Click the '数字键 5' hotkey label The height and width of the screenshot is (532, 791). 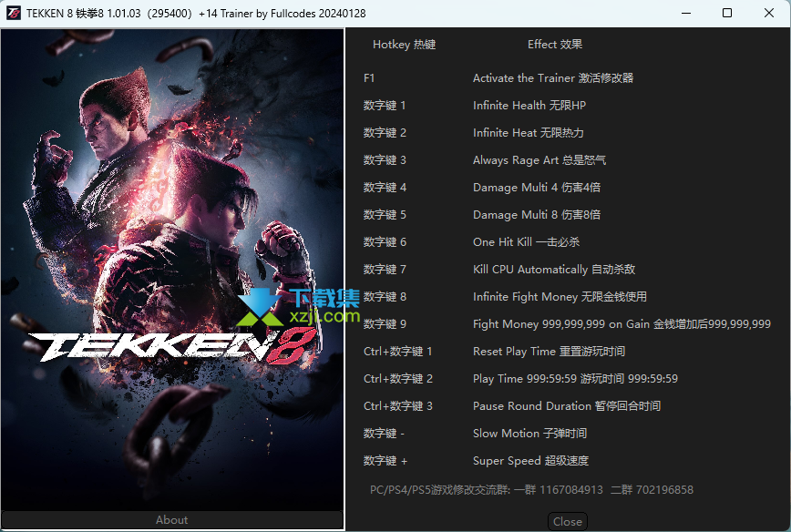tap(385, 215)
